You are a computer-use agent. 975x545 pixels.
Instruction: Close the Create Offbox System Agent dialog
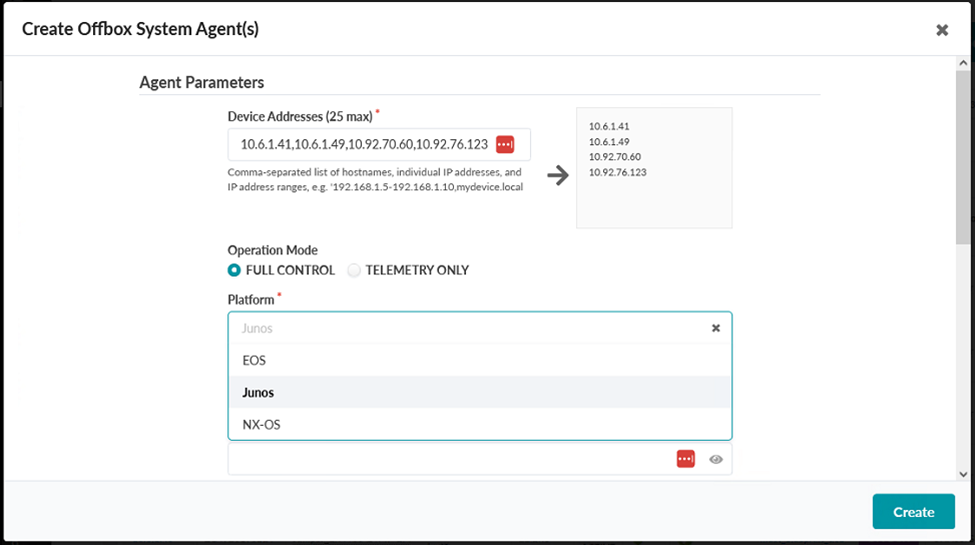(941, 30)
